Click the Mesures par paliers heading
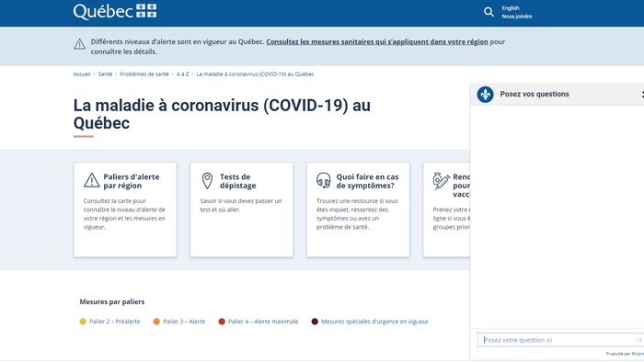644x362 pixels. (112, 301)
